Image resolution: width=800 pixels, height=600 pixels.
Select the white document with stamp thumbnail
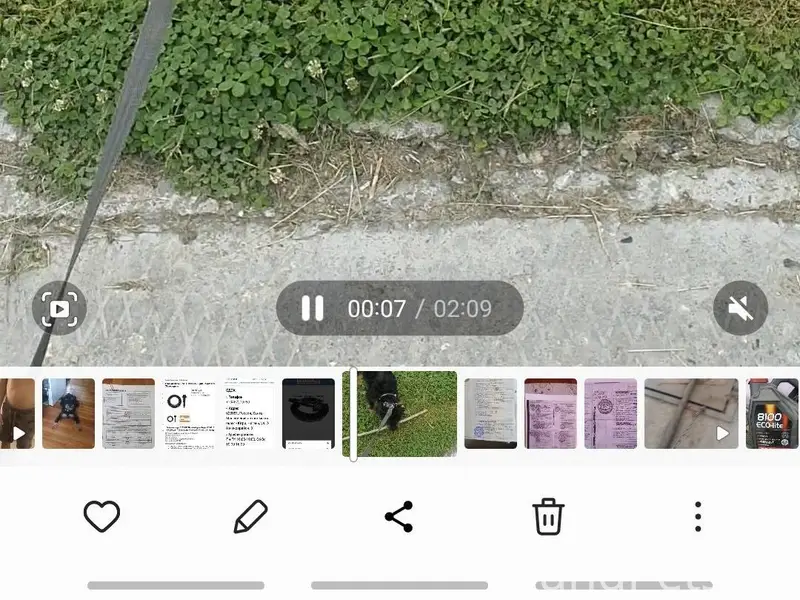click(x=491, y=413)
